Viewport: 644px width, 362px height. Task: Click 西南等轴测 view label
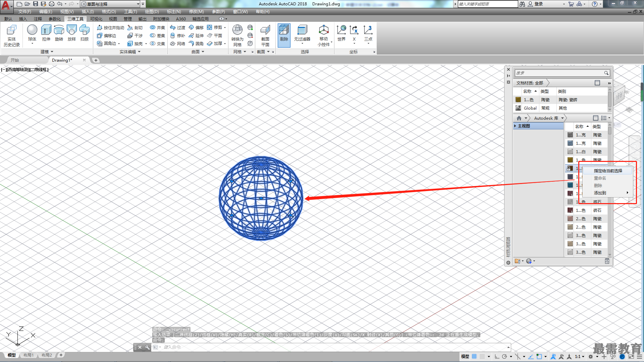pos(18,70)
